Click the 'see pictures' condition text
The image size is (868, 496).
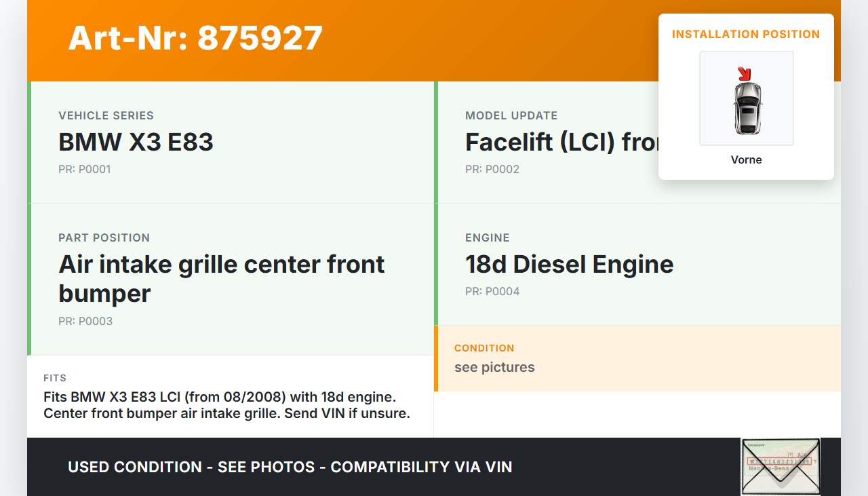click(494, 367)
